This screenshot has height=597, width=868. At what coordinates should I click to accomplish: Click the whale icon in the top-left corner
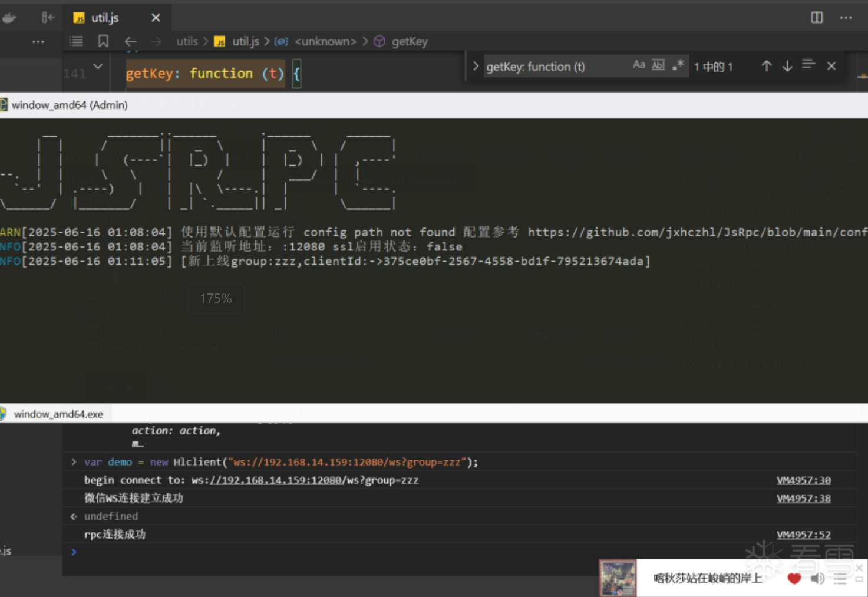coord(9,18)
